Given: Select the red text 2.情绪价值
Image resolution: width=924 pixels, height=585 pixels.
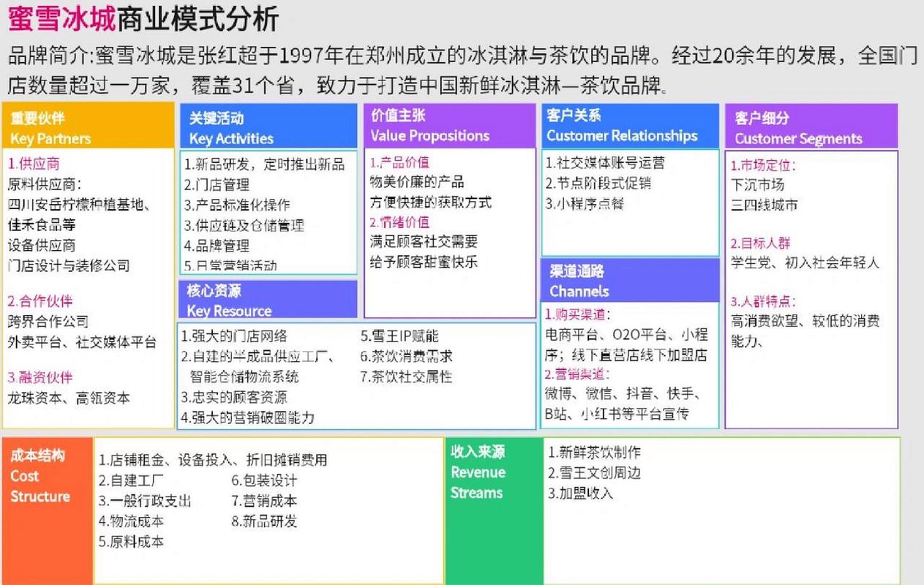Looking at the screenshot, I should 399,222.
